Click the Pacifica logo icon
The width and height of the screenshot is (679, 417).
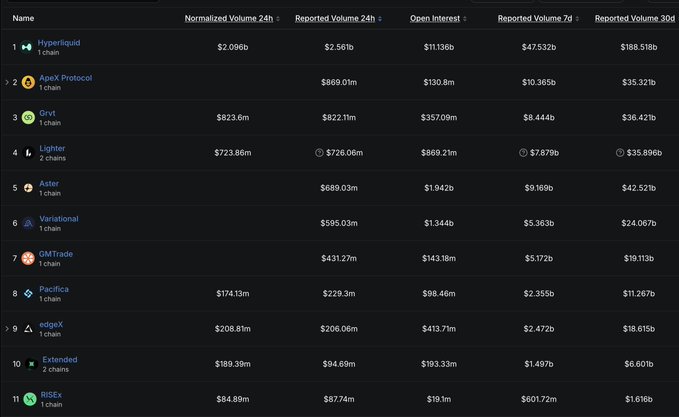(x=28, y=294)
